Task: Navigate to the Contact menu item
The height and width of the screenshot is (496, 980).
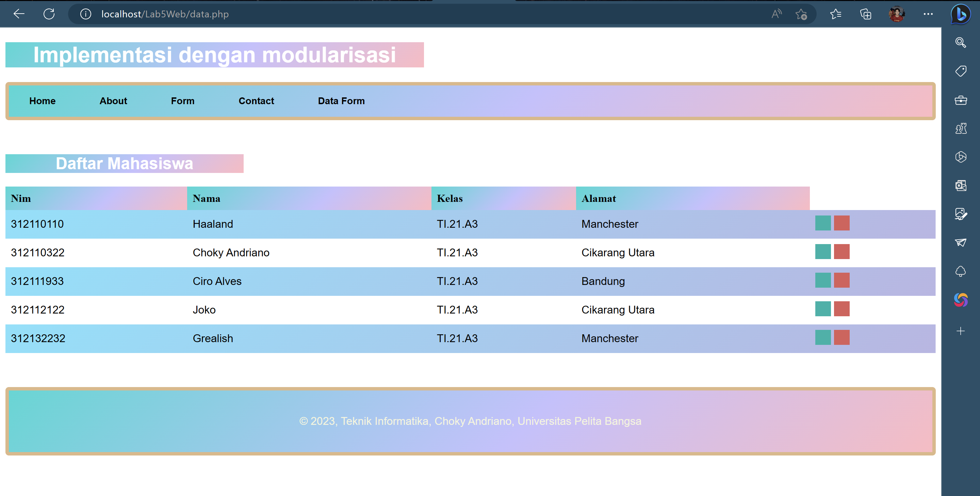Action: click(x=256, y=100)
